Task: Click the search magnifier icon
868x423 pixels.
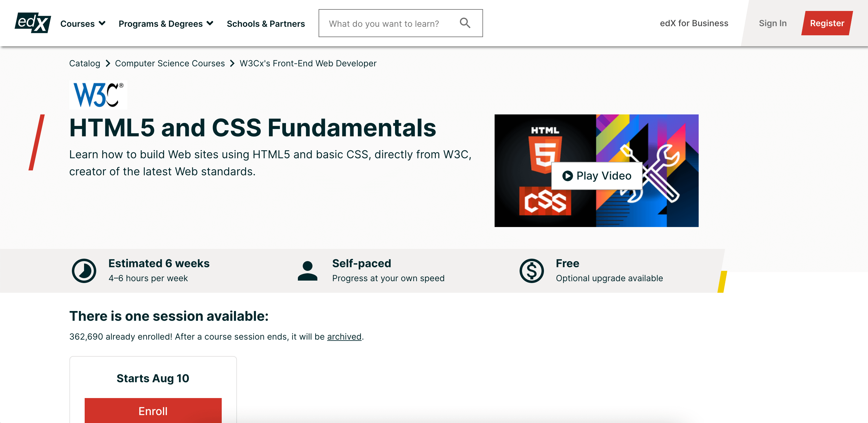Action: (x=465, y=23)
